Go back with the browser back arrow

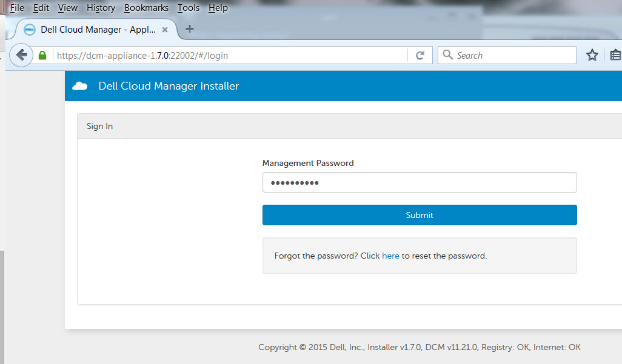pos(21,55)
